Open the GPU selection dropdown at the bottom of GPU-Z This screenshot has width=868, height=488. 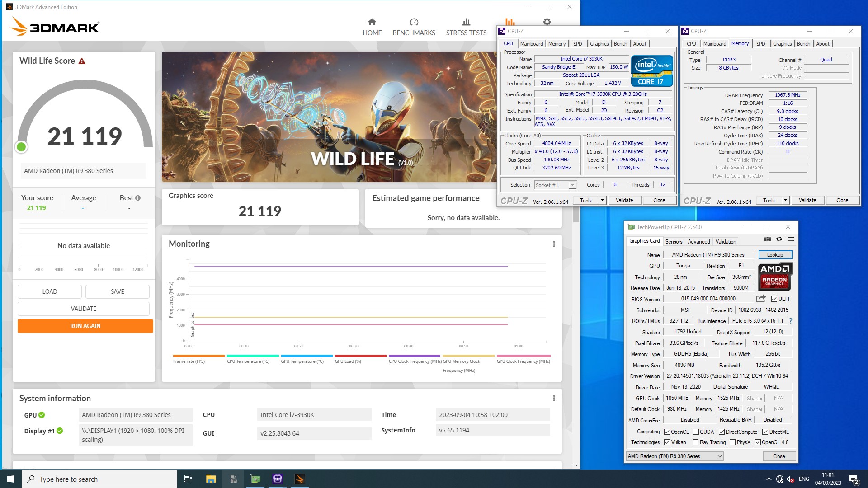coord(675,456)
